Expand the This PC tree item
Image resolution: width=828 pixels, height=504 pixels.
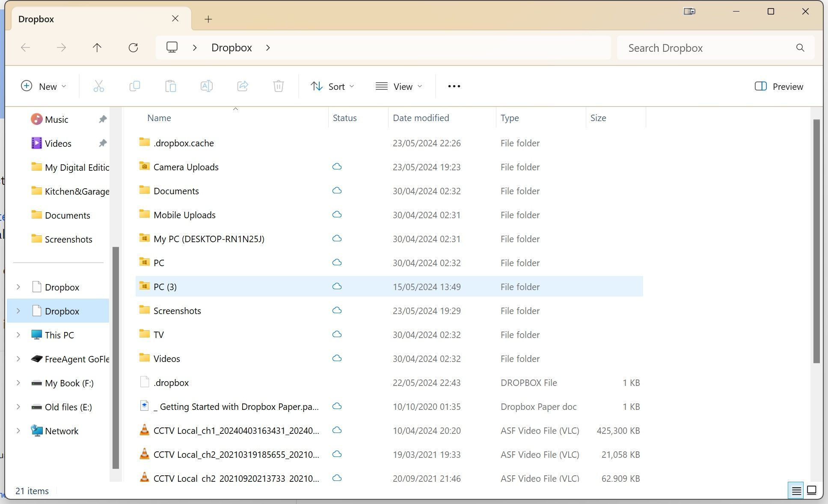pyautogui.click(x=17, y=335)
